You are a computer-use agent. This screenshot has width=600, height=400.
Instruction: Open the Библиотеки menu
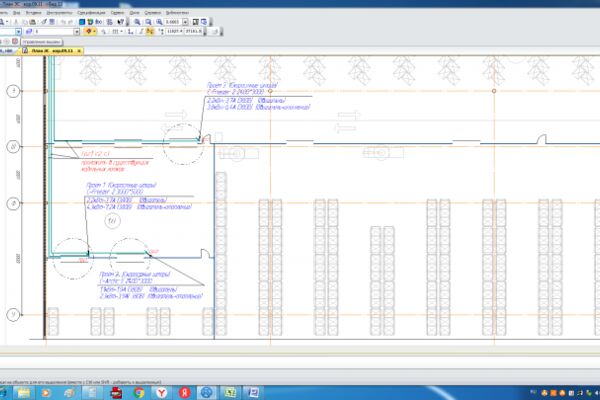177,13
